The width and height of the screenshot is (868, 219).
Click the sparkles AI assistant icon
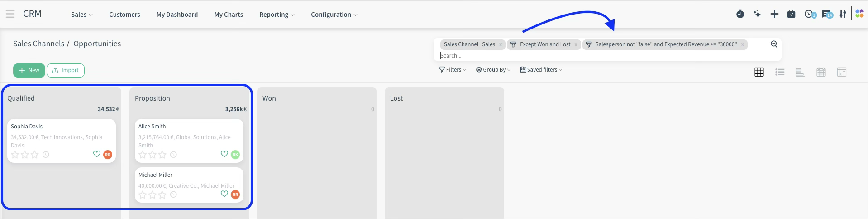(x=757, y=14)
